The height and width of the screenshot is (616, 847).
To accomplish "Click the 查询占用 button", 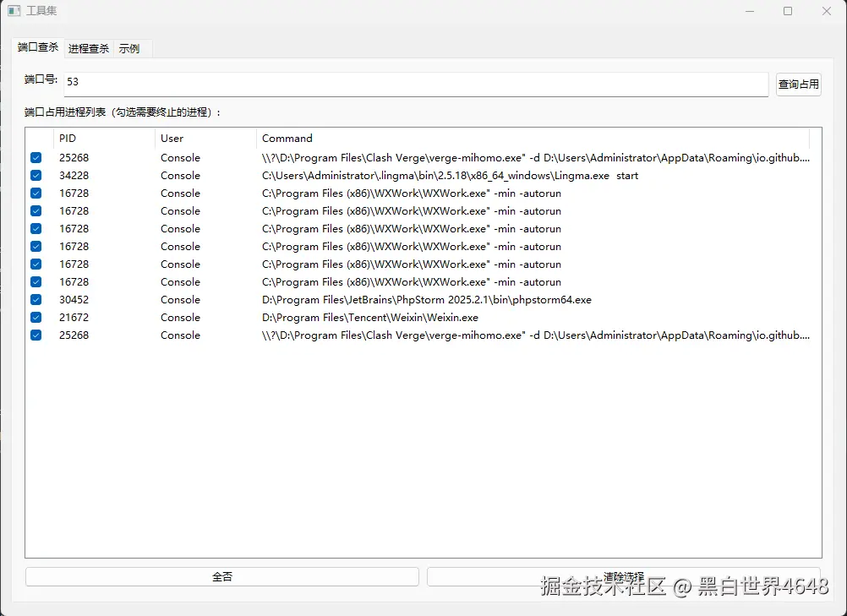I will [798, 84].
